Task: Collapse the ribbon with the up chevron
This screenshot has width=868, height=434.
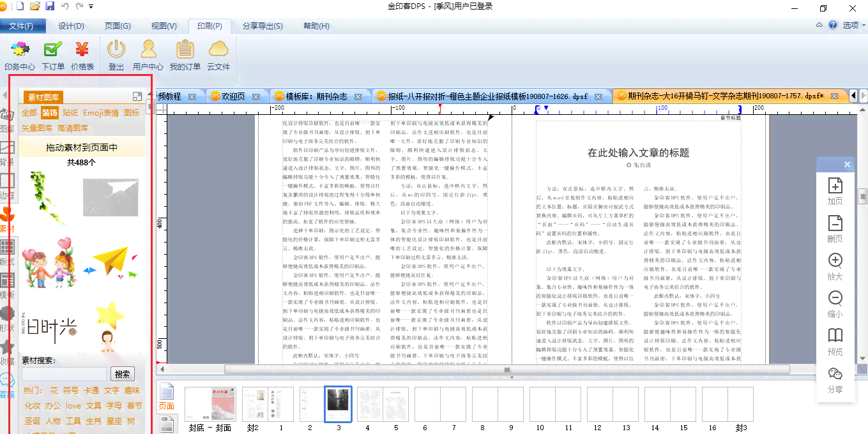Action: pyautogui.click(x=819, y=25)
